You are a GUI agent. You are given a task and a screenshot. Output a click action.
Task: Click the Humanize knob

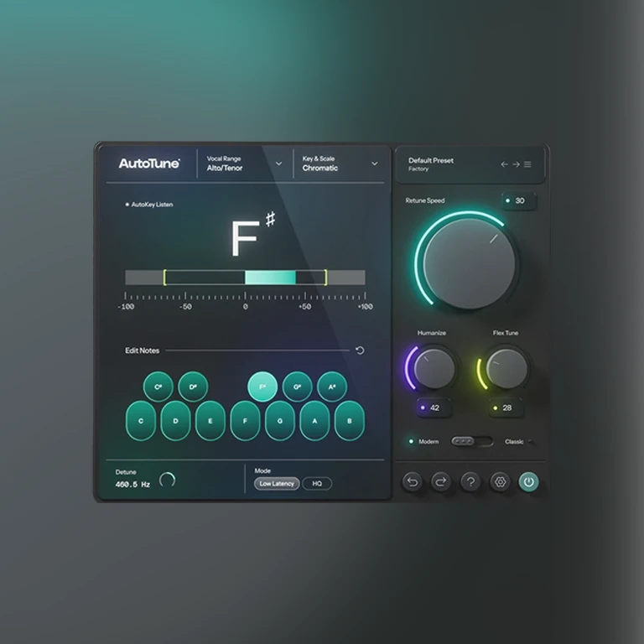(x=434, y=368)
